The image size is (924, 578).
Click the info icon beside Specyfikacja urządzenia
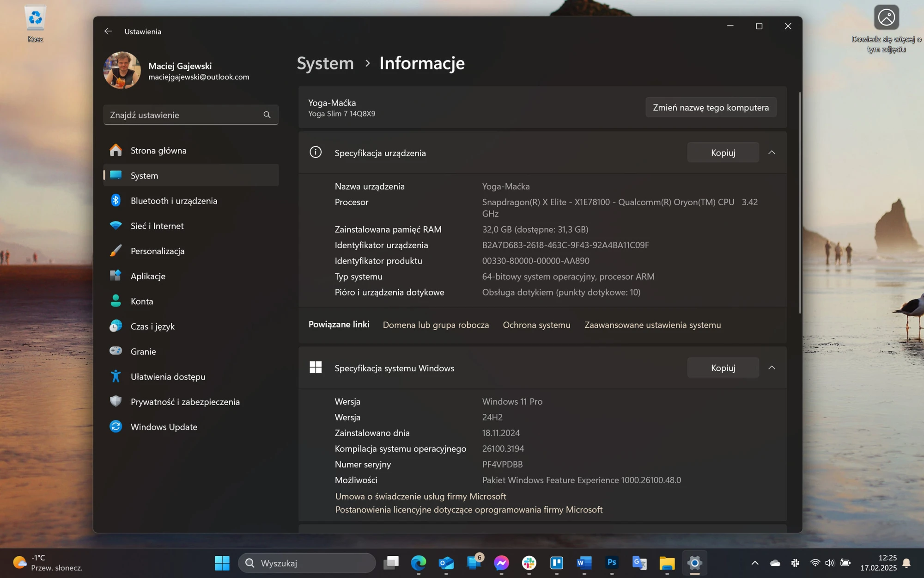pos(316,152)
